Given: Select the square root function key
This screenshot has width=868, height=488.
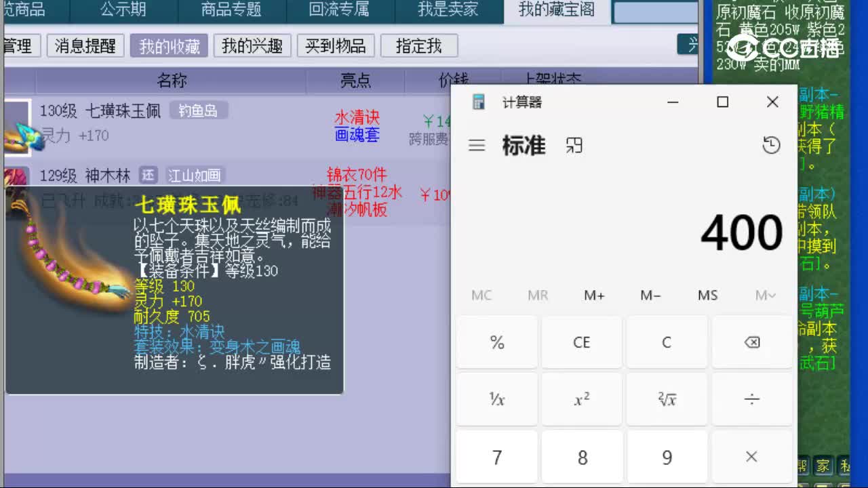Looking at the screenshot, I should pyautogui.click(x=667, y=399).
